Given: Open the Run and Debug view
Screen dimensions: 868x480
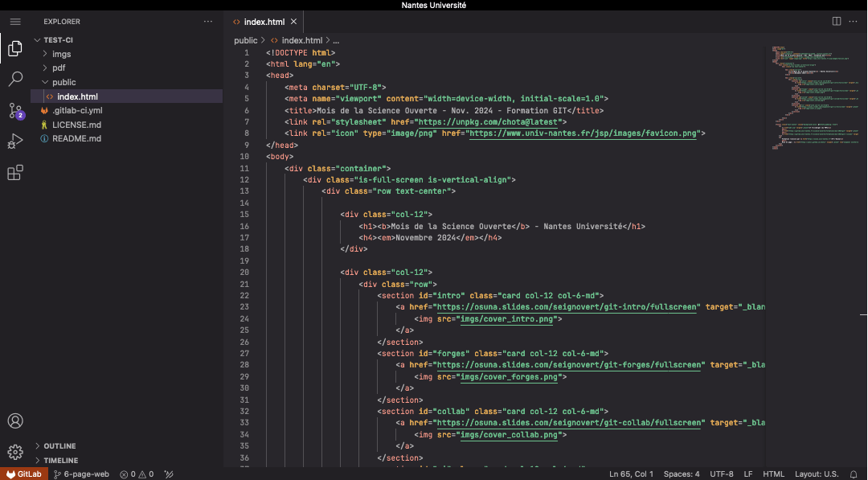Looking at the screenshot, I should point(15,142).
